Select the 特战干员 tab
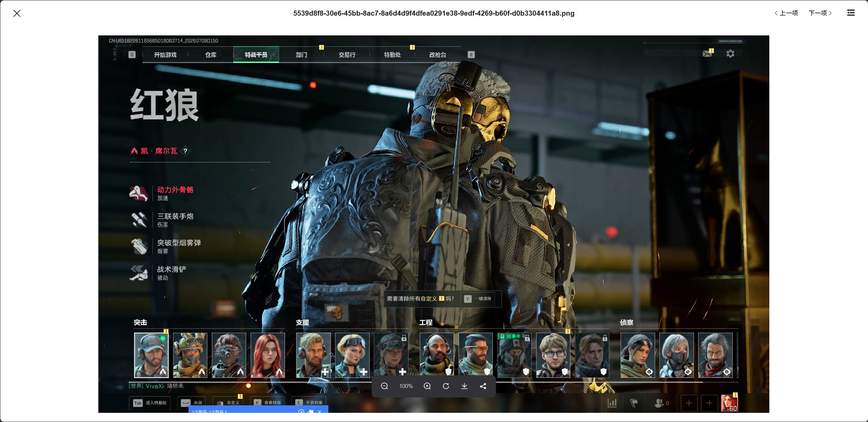This screenshot has height=422, width=868. [256, 55]
